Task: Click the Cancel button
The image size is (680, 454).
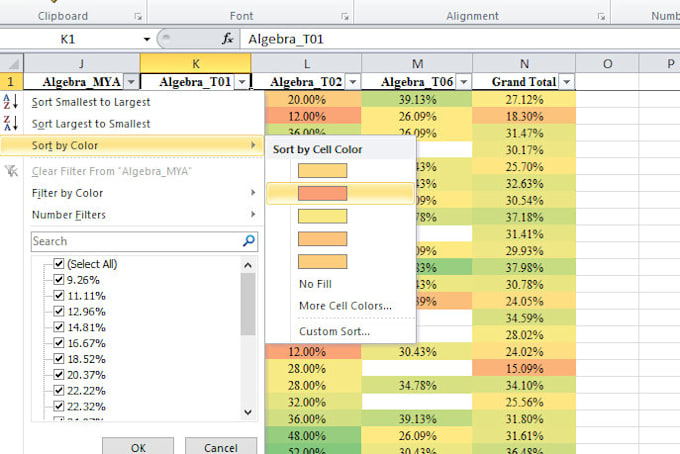Action: pyautogui.click(x=221, y=447)
